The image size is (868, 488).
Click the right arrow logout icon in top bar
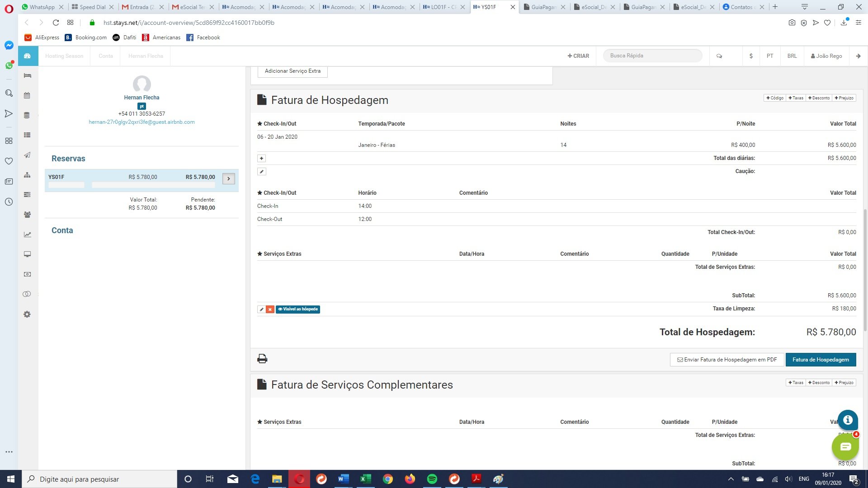tap(858, 56)
